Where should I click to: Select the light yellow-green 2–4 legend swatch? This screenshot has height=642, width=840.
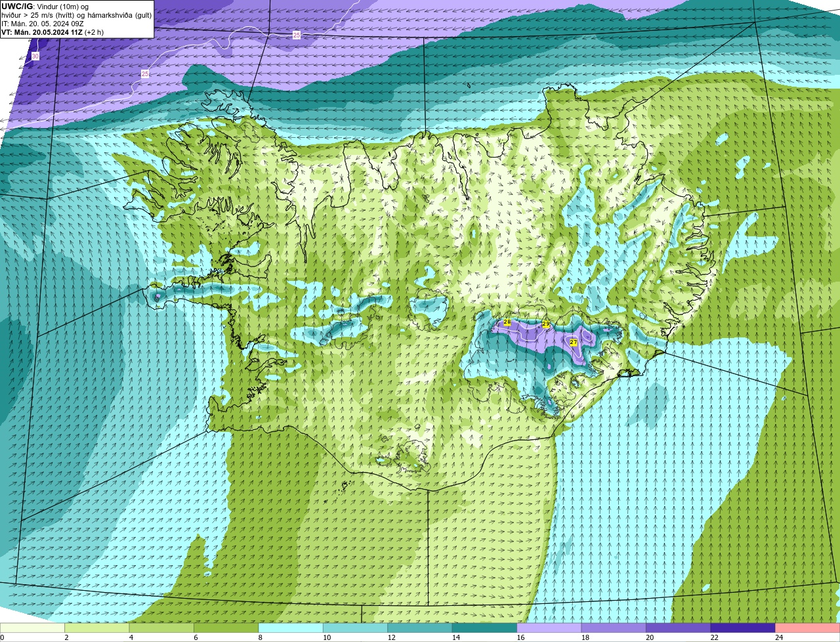point(97,628)
